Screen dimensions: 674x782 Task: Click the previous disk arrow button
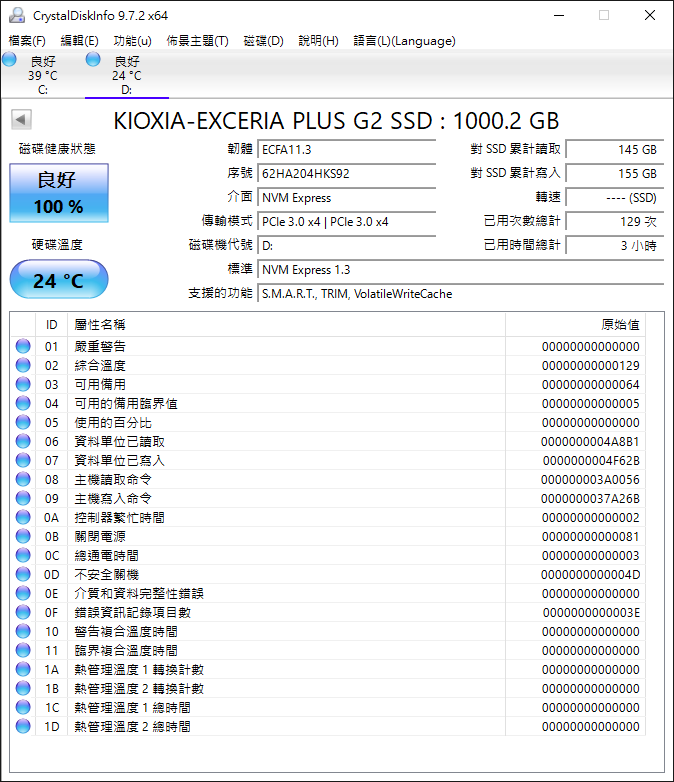21,120
